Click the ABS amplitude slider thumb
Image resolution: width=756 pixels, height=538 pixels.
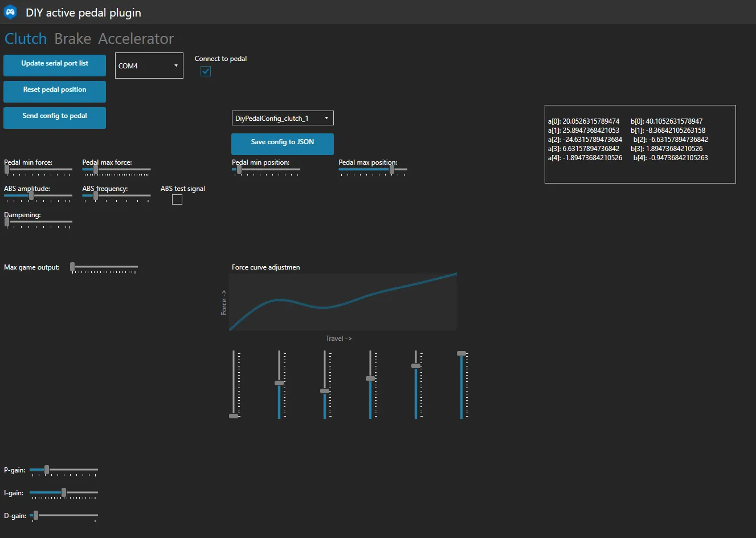point(31,195)
